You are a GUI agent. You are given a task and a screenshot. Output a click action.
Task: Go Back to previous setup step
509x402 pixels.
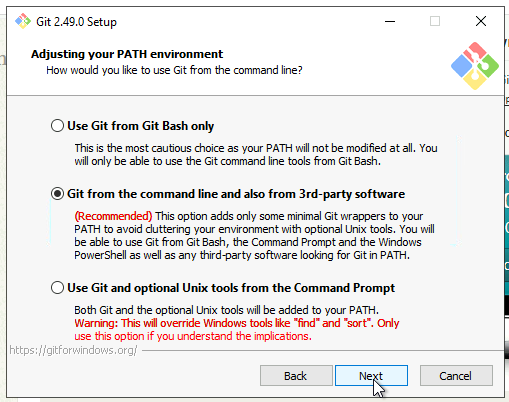tap(296, 376)
